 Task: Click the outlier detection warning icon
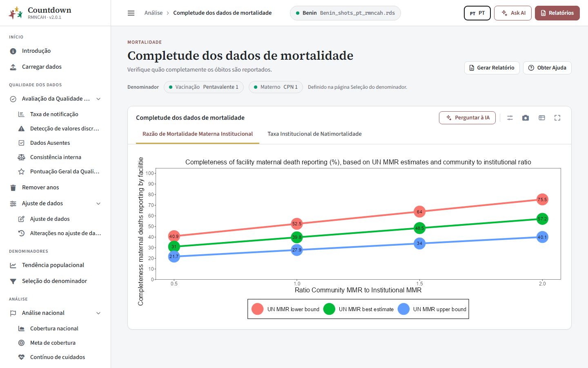coord(21,129)
